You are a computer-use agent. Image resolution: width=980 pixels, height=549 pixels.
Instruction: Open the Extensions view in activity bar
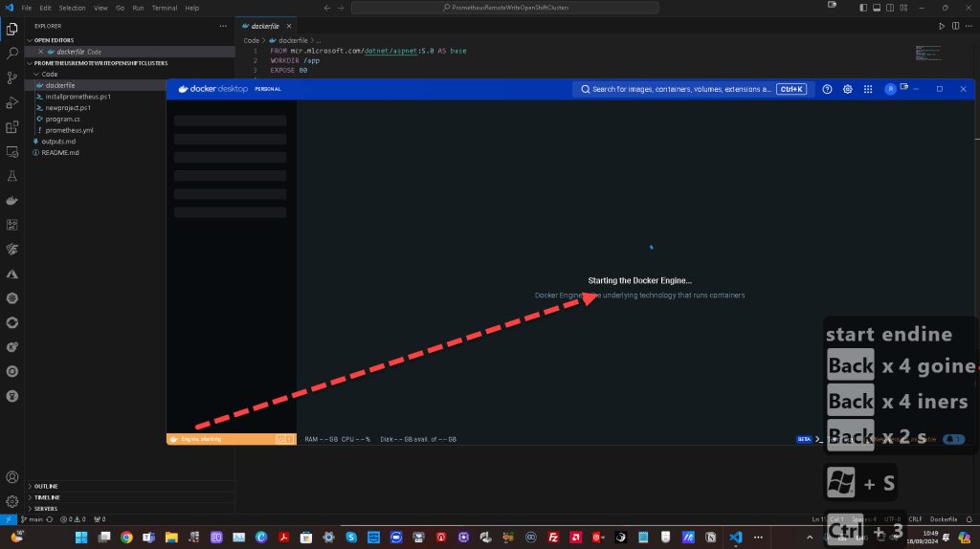11,127
